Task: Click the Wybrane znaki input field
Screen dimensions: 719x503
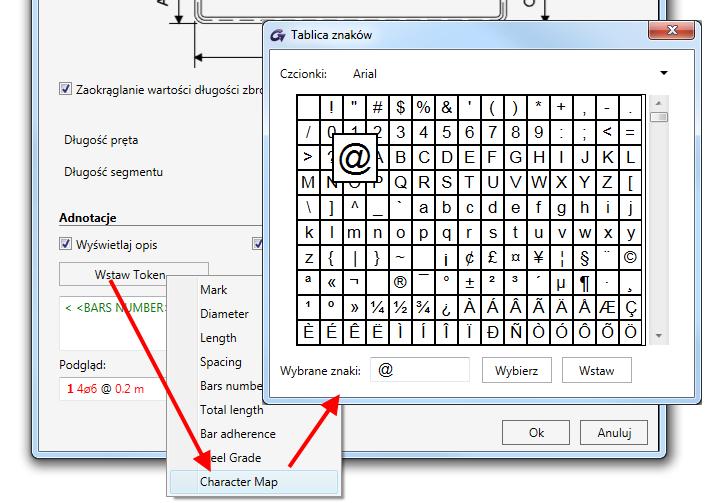Action: [x=420, y=370]
